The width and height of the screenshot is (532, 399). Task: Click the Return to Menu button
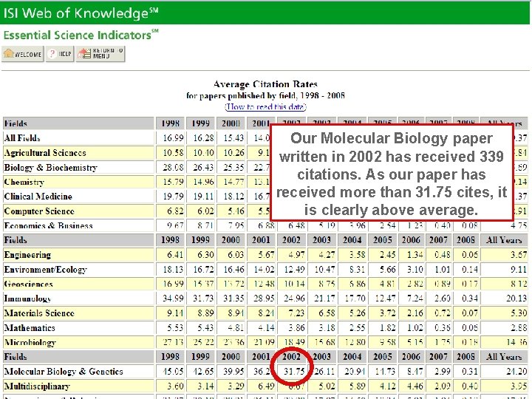pyautogui.click(x=100, y=54)
